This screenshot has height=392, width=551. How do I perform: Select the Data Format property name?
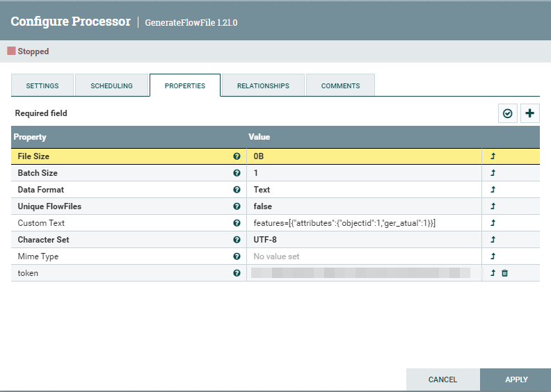(41, 190)
